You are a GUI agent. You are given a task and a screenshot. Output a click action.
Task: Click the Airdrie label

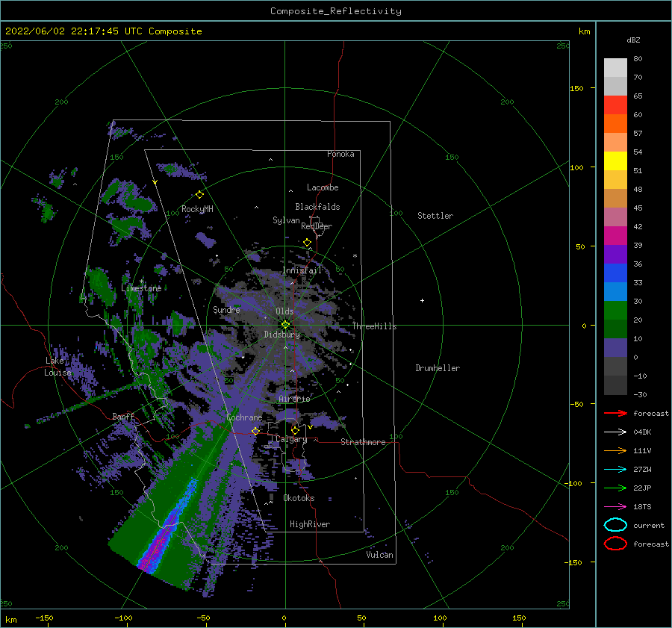[x=294, y=399]
